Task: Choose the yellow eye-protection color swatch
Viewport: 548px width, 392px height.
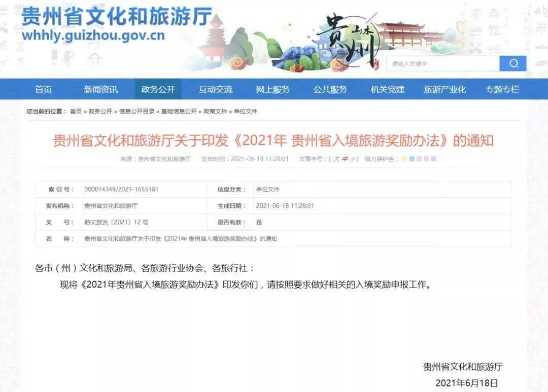Action: point(404,159)
